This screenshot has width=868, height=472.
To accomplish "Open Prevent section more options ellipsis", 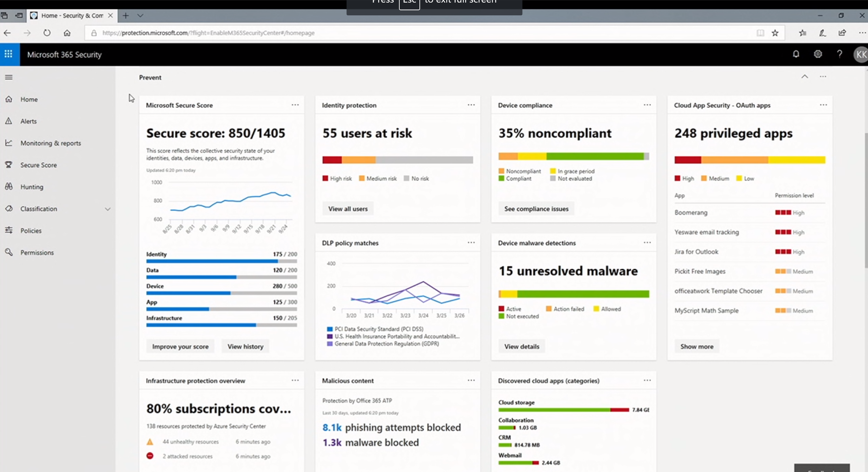I will (823, 76).
